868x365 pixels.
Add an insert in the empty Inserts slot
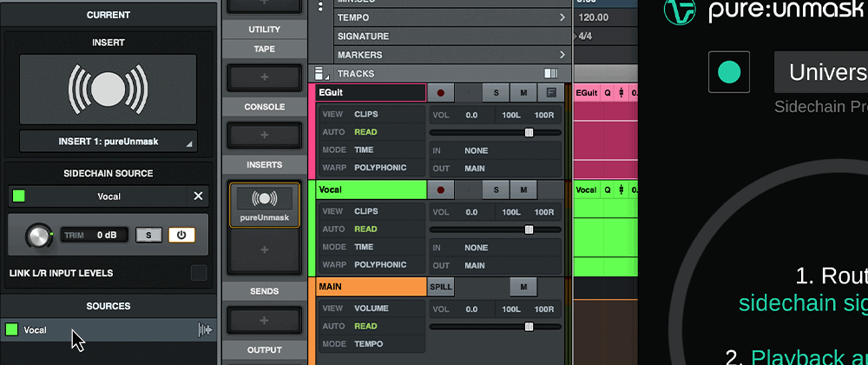pos(264,249)
